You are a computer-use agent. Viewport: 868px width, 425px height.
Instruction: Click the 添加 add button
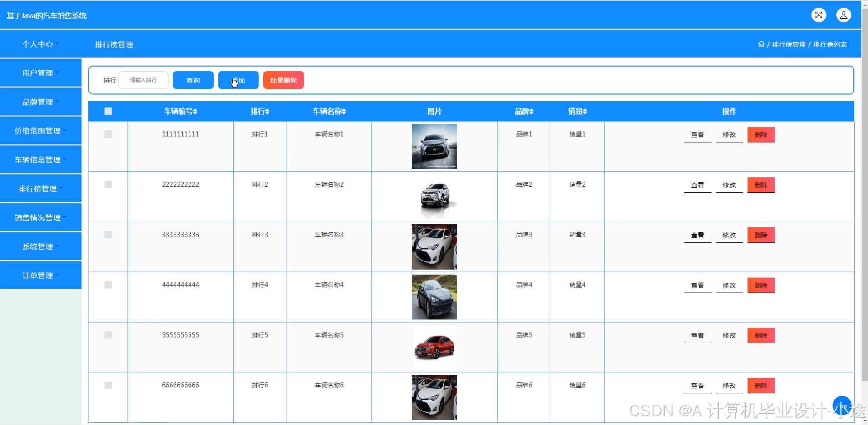(x=239, y=80)
